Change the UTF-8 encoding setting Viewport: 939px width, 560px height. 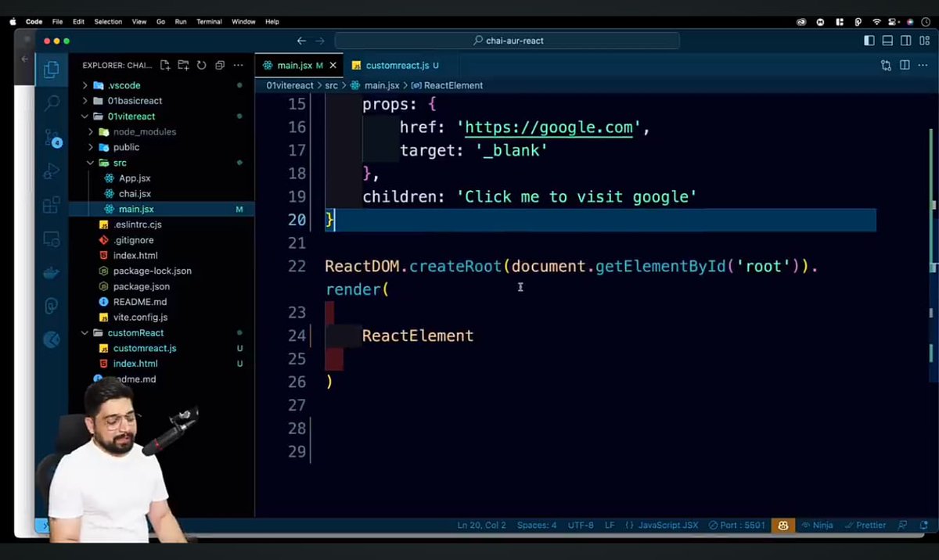580,525
